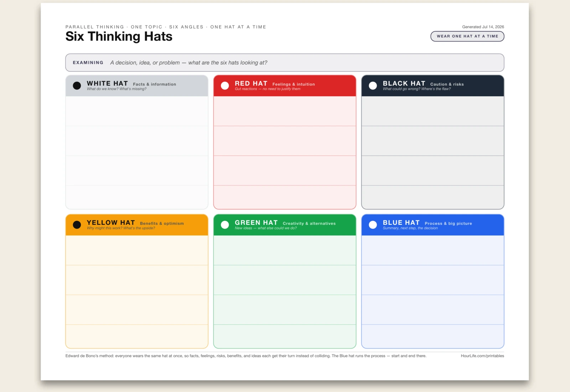Click 'Gut reactions — no need to justify them'
The width and height of the screenshot is (570, 392).
coord(268,89)
